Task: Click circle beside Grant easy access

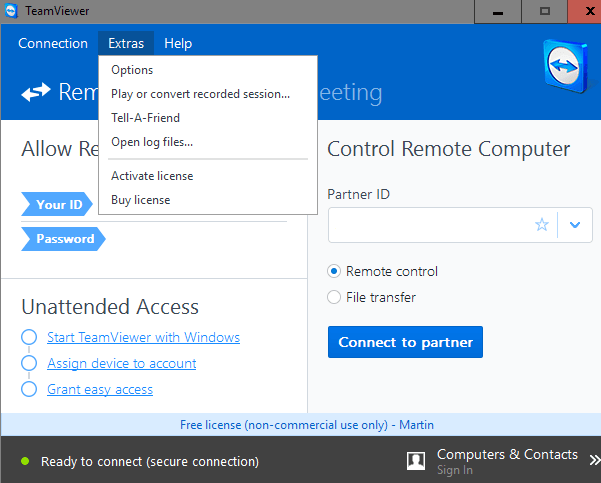Action: 29,389
